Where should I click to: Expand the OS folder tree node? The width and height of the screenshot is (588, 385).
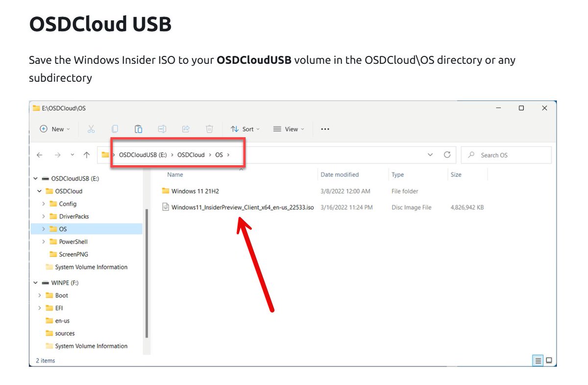click(44, 229)
